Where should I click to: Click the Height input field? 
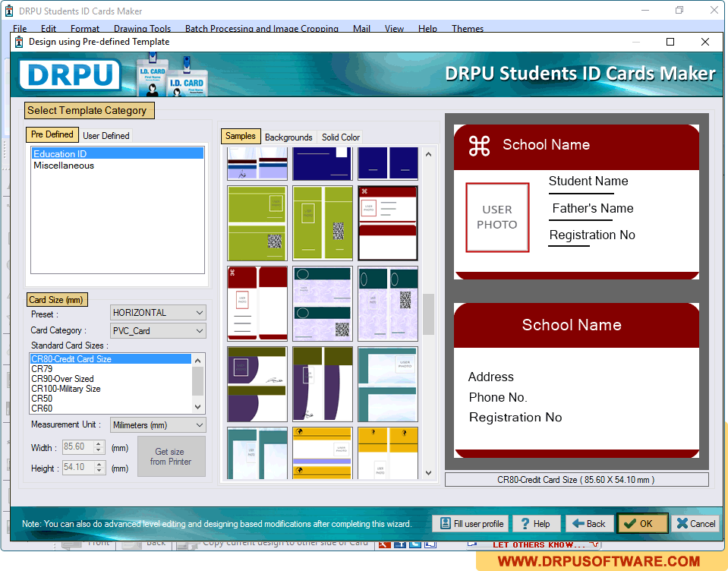coord(78,467)
